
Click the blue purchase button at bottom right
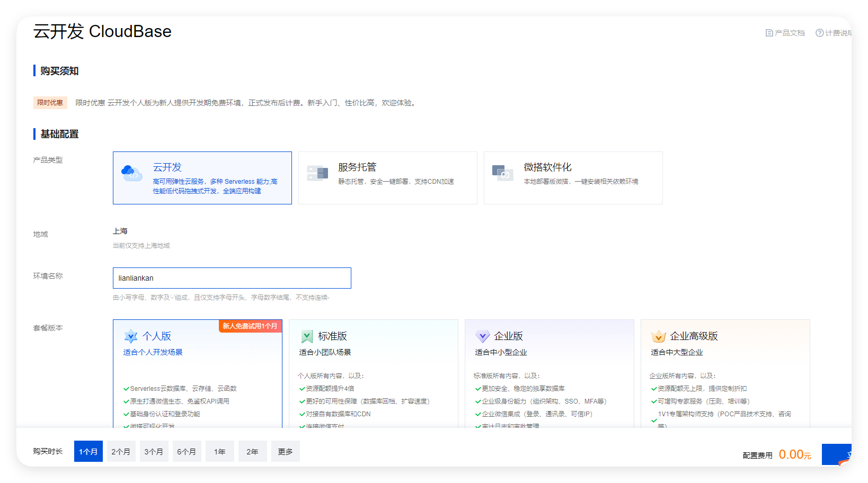click(837, 454)
